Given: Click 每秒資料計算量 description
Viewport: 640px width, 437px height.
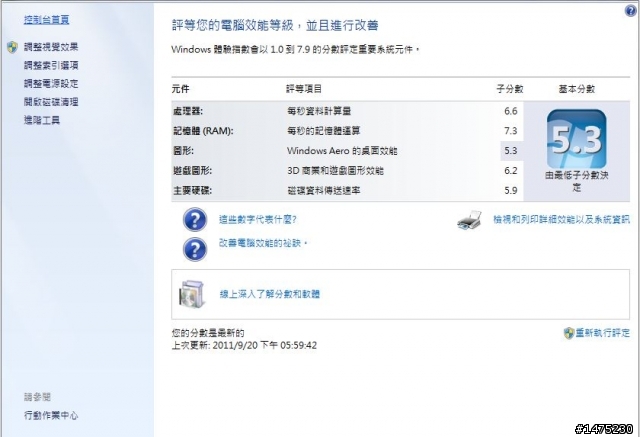Looking at the screenshot, I should click(319, 111).
